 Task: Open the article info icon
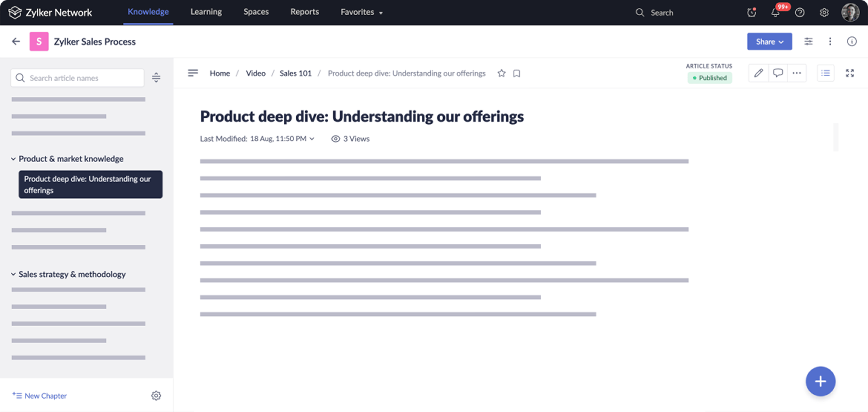852,41
